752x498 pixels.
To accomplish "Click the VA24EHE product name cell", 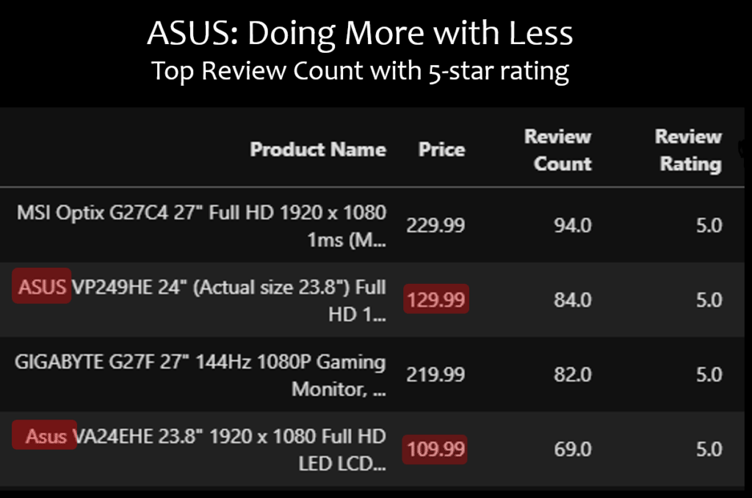I will [x=230, y=449].
